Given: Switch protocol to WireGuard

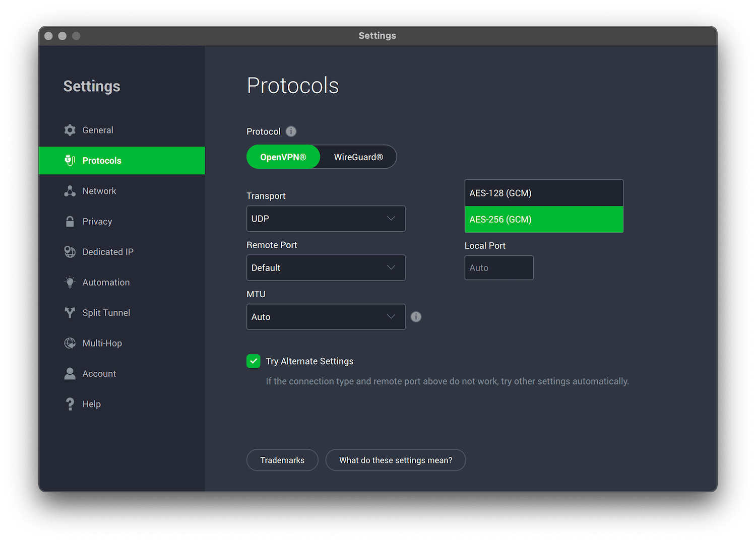Looking at the screenshot, I should 358,157.
